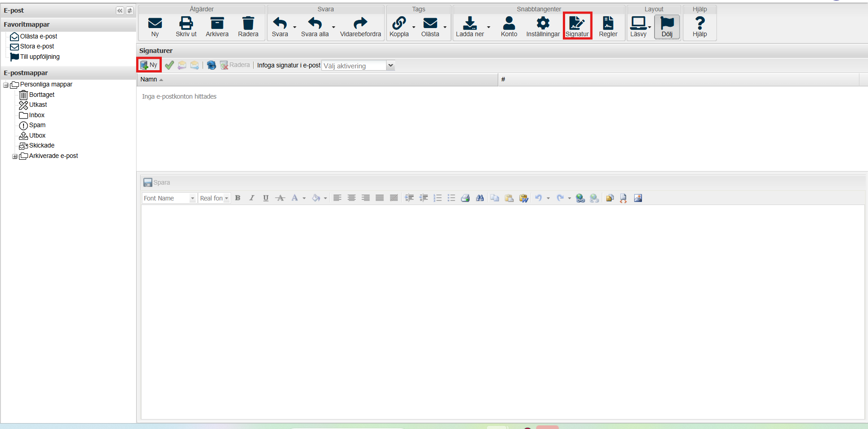Click the find binoculars icon in editor
The width and height of the screenshot is (868, 429).
click(x=480, y=198)
